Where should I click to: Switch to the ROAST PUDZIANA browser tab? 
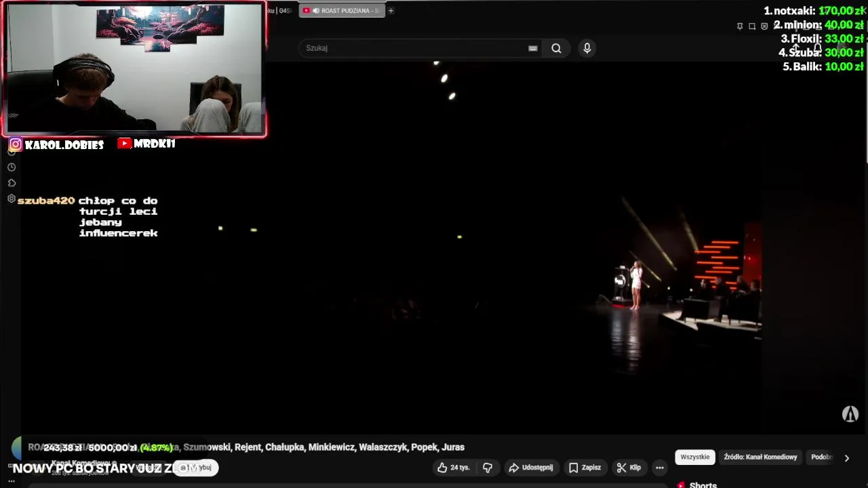(x=342, y=11)
